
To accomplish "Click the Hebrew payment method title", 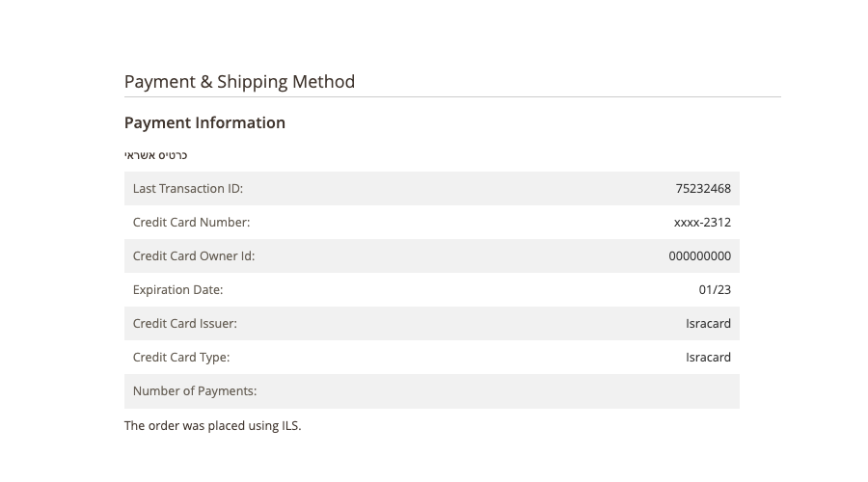I will tap(155, 155).
